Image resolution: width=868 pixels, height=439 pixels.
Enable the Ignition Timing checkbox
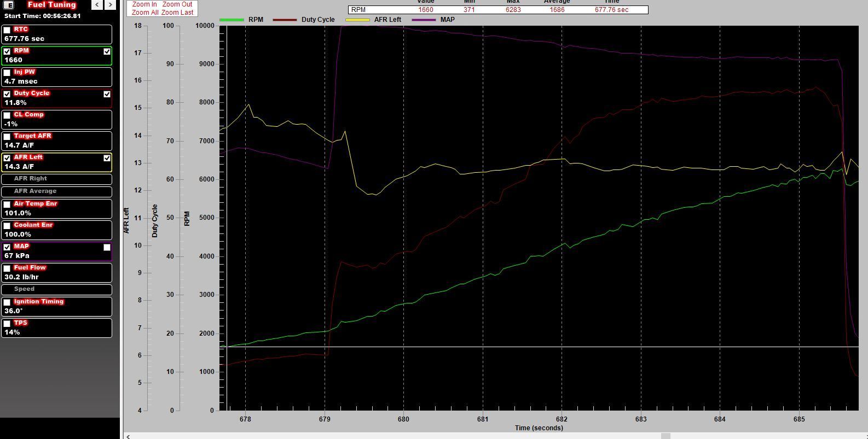click(x=7, y=302)
